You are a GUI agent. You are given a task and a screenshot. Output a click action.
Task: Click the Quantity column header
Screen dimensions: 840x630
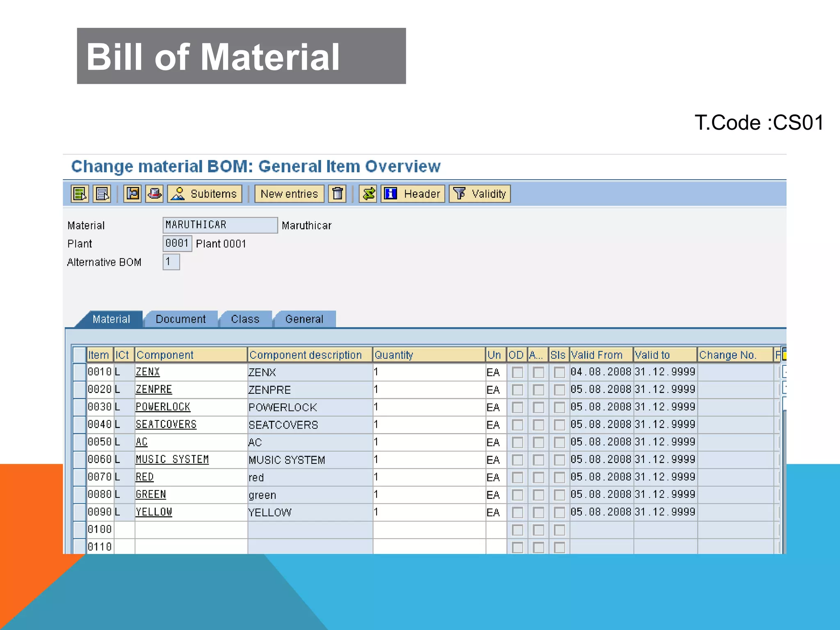click(x=429, y=355)
